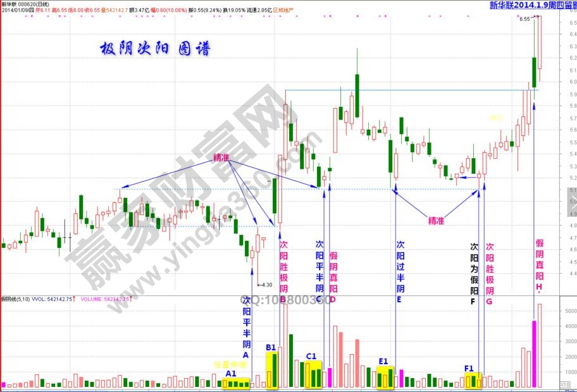Viewport: 577px width, 392px height.
Task: Click the C1 marker above yellow volume bars
Action: click(311, 356)
